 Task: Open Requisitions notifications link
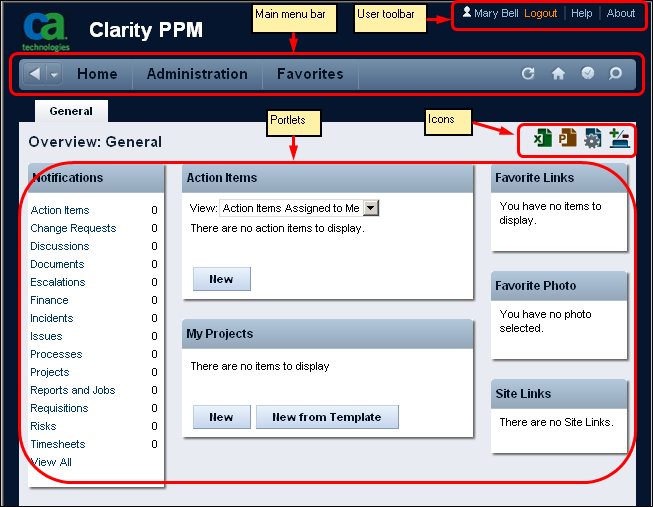pyautogui.click(x=60, y=408)
